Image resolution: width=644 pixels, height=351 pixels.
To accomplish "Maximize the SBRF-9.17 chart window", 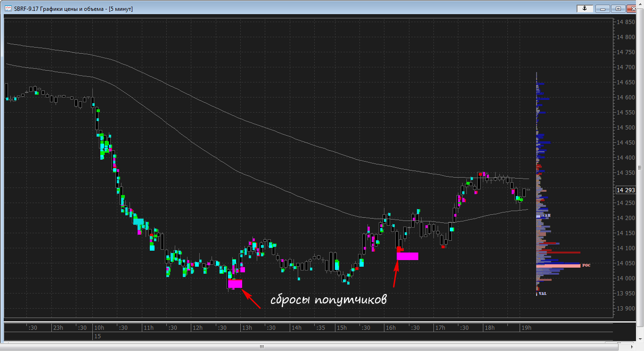I will click(618, 8).
